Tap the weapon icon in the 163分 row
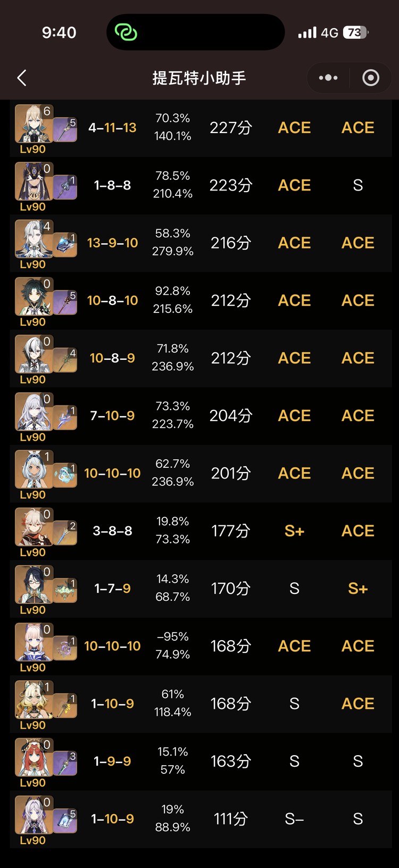The image size is (399, 868). tap(65, 763)
